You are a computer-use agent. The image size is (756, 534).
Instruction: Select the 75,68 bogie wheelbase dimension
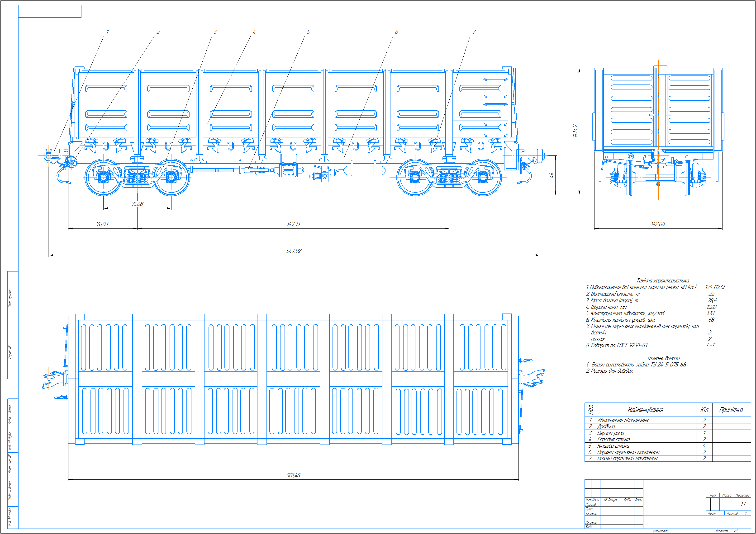(138, 204)
